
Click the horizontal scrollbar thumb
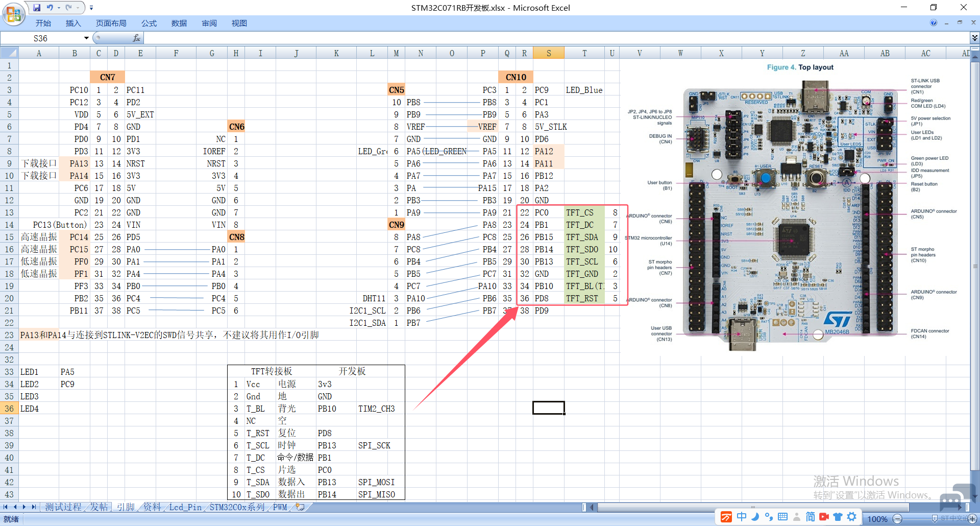753,507
